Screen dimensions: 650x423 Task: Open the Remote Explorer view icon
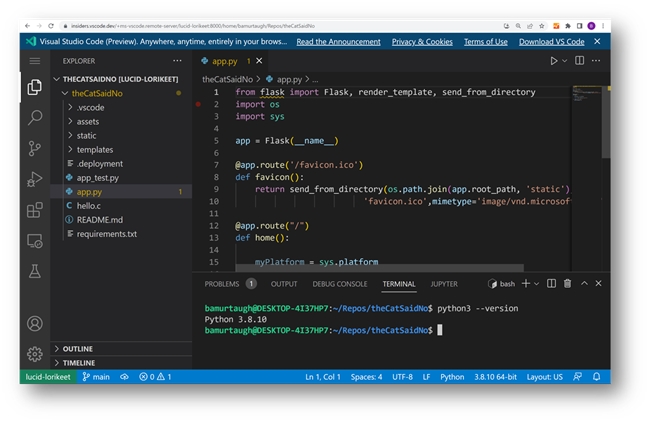pyautogui.click(x=35, y=241)
